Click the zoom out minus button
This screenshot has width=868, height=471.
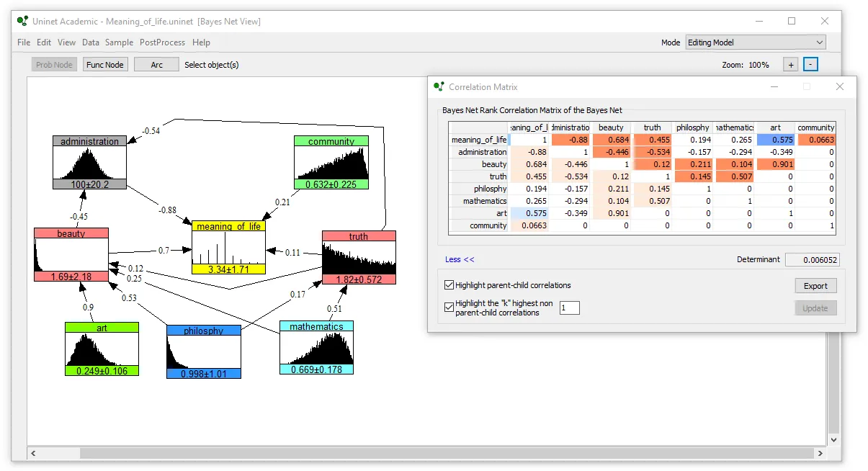tap(810, 65)
